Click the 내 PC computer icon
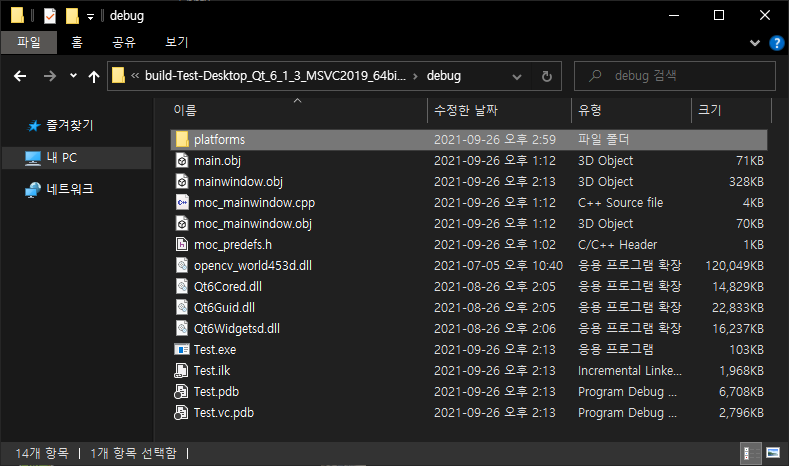789x466 pixels. (33, 158)
